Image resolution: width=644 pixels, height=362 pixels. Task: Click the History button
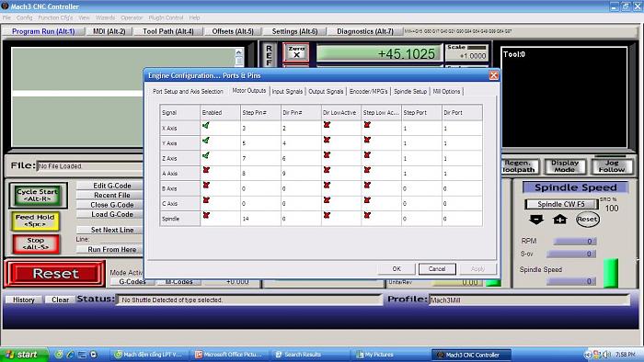click(23, 300)
